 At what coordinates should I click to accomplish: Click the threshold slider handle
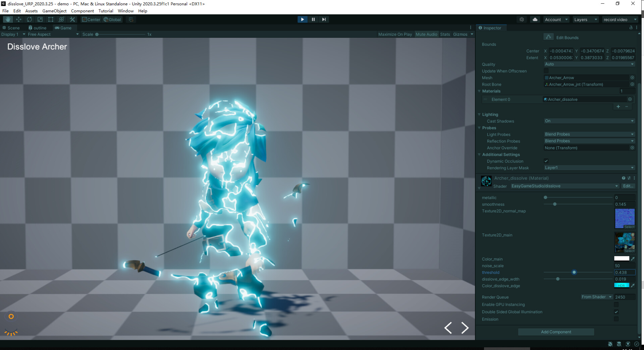tap(574, 272)
